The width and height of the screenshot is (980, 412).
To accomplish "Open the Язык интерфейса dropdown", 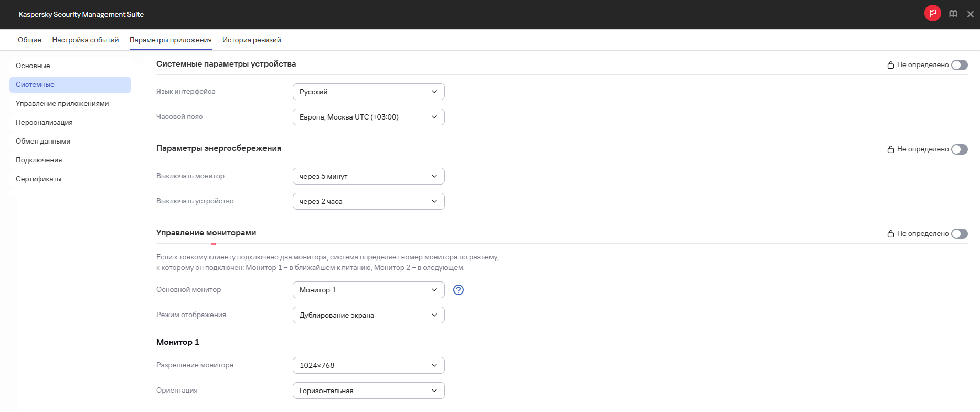I will click(368, 92).
